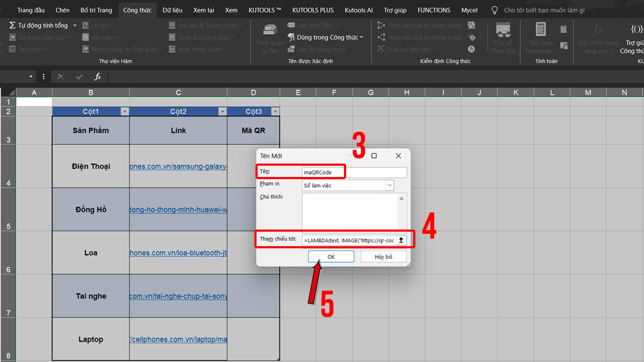Open the Samsung Galaxy product hyperlink
644x362 pixels.
pyautogui.click(x=177, y=166)
